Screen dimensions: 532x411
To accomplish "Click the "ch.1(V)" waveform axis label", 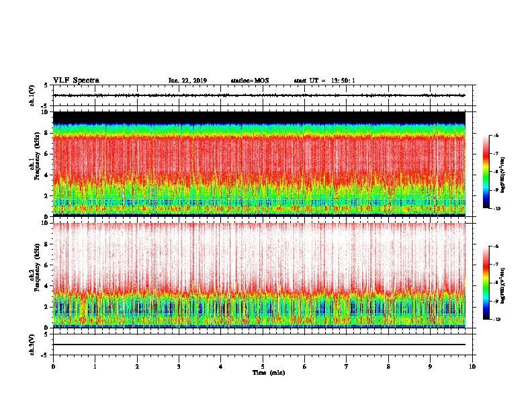I will coord(32,95).
